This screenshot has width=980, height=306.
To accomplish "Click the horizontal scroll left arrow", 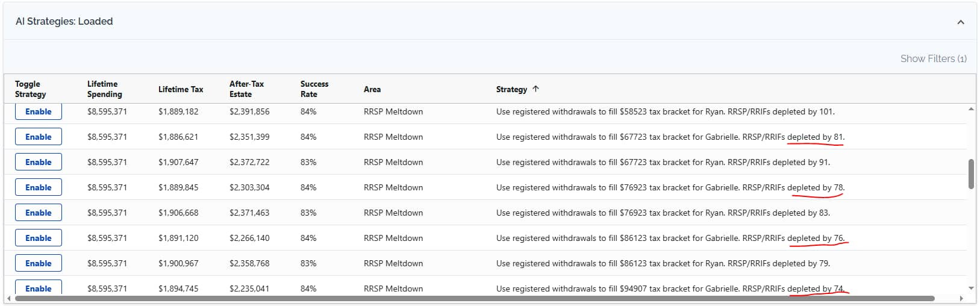I will 8,298.
